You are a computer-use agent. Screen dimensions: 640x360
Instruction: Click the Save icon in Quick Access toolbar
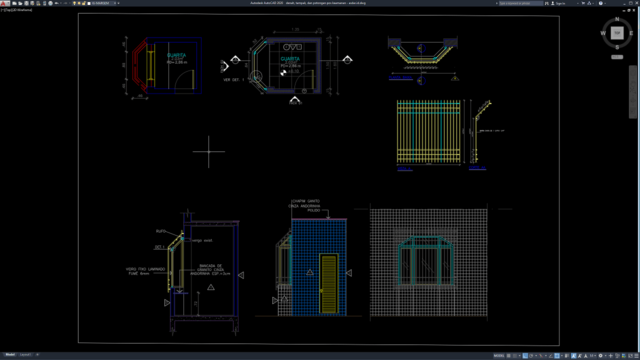coord(26,3)
